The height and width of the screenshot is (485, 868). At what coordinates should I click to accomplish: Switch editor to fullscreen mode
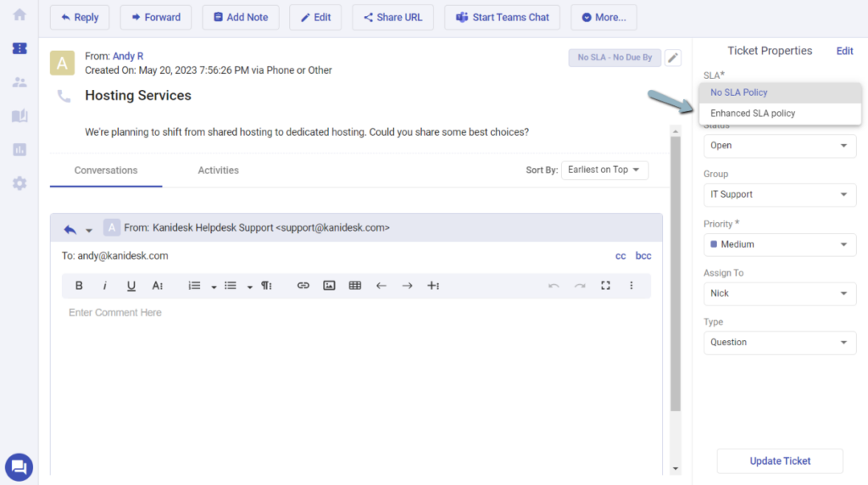(x=605, y=286)
